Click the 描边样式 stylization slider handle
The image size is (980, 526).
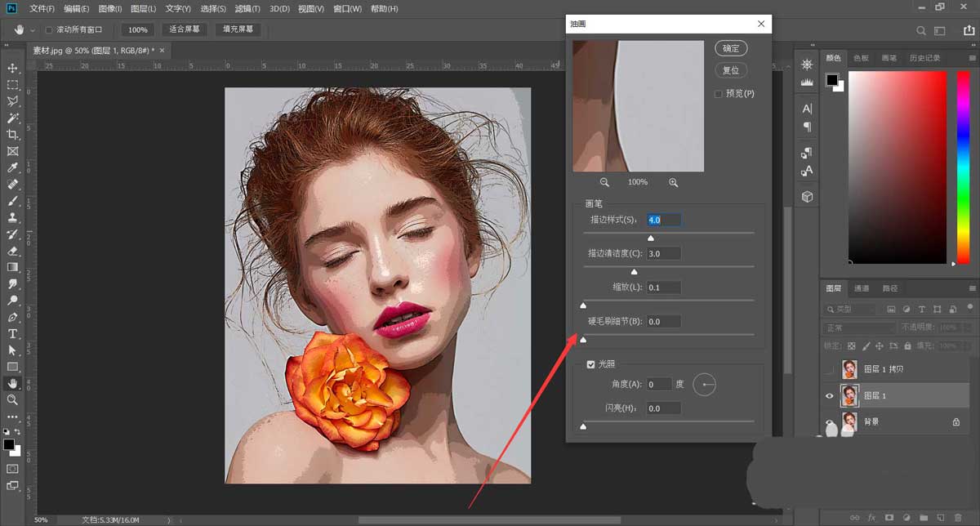point(651,238)
